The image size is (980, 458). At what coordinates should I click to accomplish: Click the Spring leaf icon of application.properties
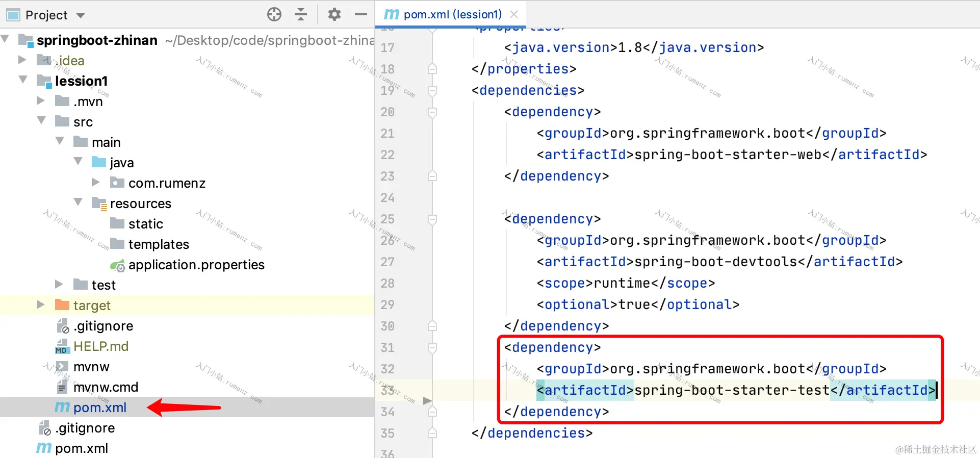point(117,265)
